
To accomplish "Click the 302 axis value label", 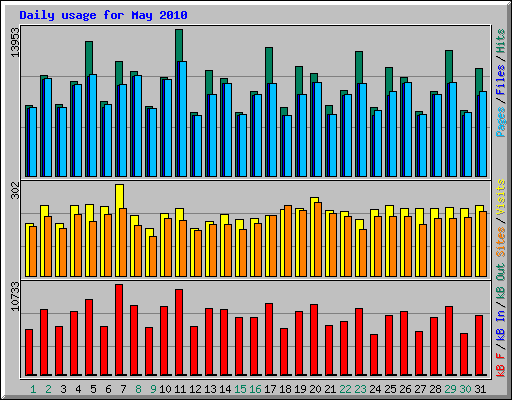I will coord(15,191).
